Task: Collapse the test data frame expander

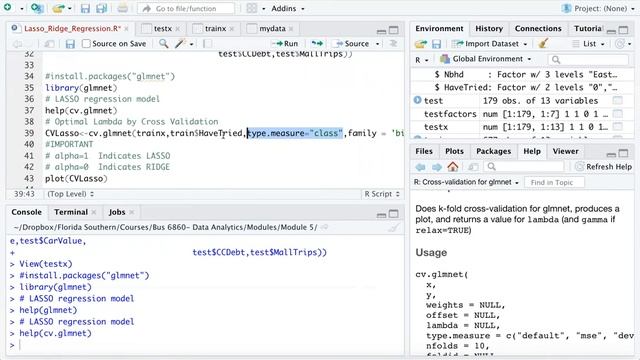Action: click(x=417, y=100)
